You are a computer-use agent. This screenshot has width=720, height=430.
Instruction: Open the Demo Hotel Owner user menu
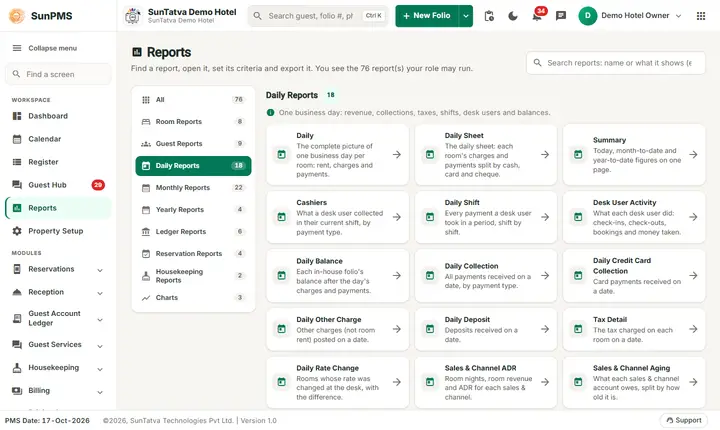tap(630, 16)
